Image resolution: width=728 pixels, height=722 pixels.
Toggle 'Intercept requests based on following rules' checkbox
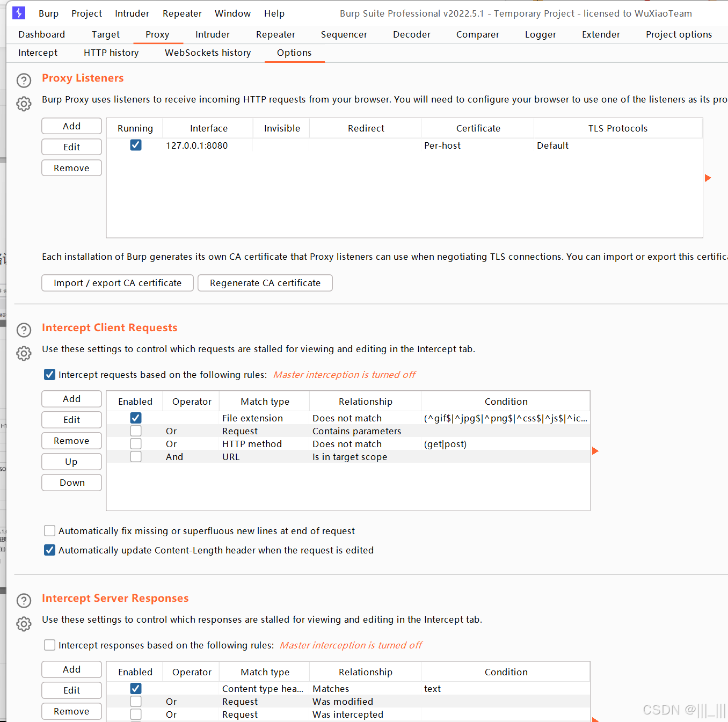tap(49, 374)
